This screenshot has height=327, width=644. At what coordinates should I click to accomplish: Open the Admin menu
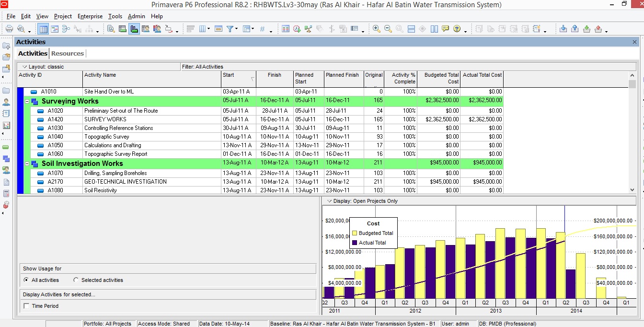coord(137,16)
